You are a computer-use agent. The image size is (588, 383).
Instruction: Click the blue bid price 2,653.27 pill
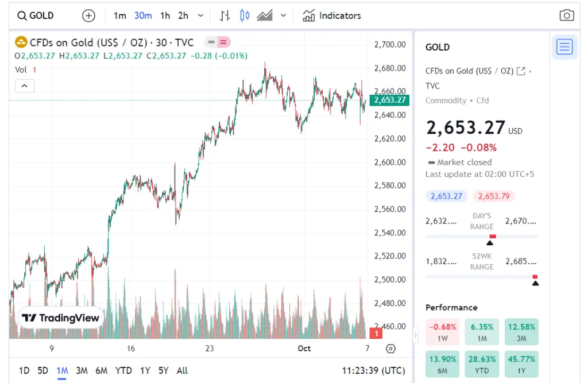pos(446,196)
